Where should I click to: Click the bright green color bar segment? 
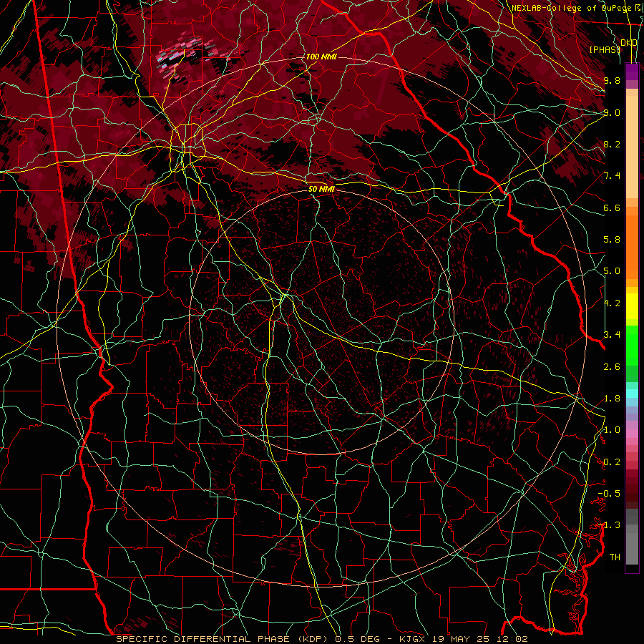632,344
